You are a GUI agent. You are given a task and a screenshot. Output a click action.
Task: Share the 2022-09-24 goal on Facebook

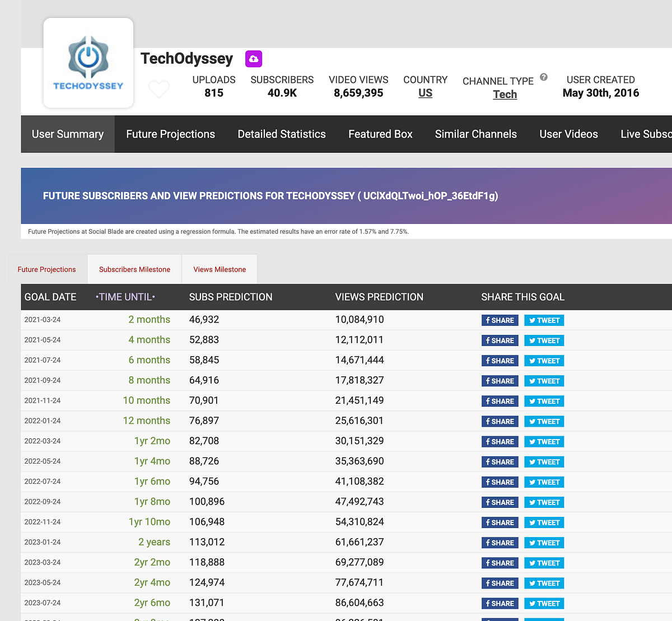coord(500,502)
